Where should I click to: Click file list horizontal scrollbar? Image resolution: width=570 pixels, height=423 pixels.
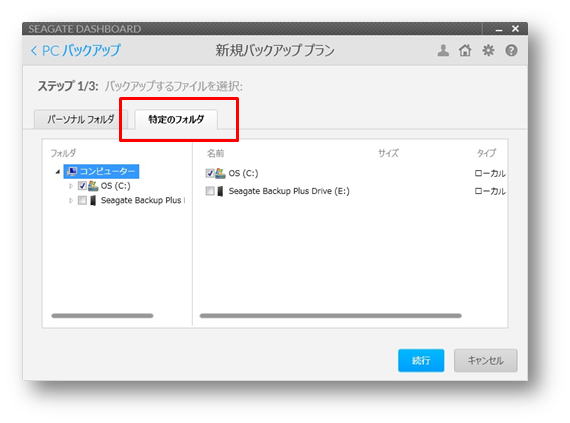pos(331,316)
